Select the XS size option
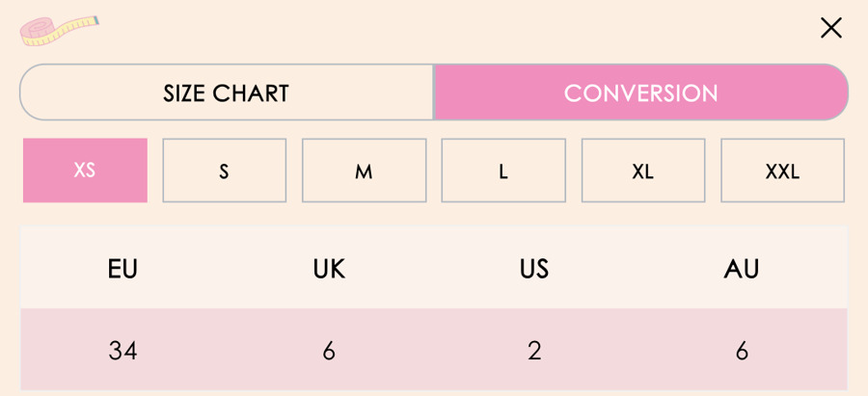Screen dimensions: 868x396 pyautogui.click(x=85, y=171)
